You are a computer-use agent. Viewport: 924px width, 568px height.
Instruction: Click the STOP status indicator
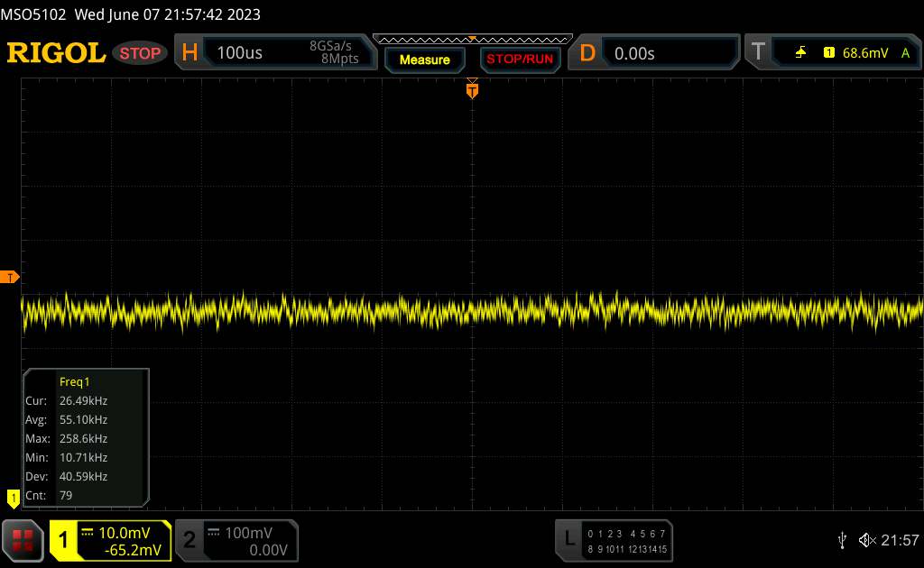pyautogui.click(x=140, y=53)
